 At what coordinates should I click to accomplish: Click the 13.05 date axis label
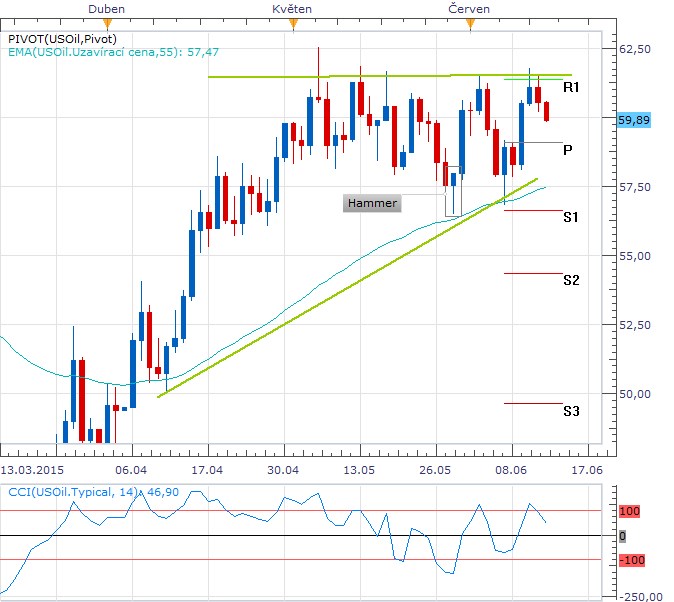coord(359,470)
